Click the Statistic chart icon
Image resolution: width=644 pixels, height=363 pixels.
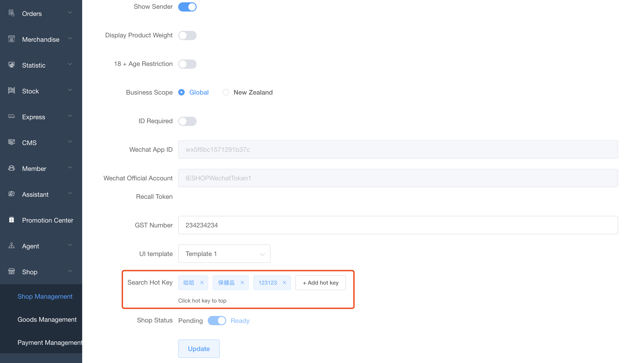click(x=12, y=65)
